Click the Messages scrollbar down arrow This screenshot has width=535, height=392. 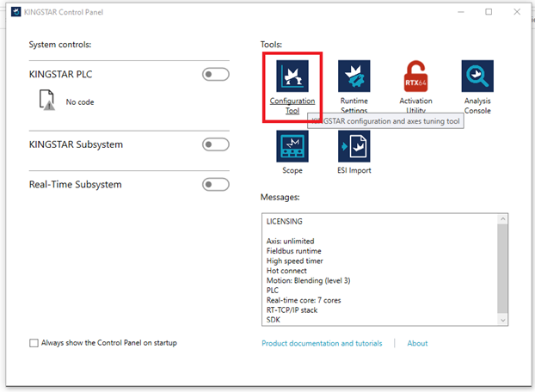[503, 321]
